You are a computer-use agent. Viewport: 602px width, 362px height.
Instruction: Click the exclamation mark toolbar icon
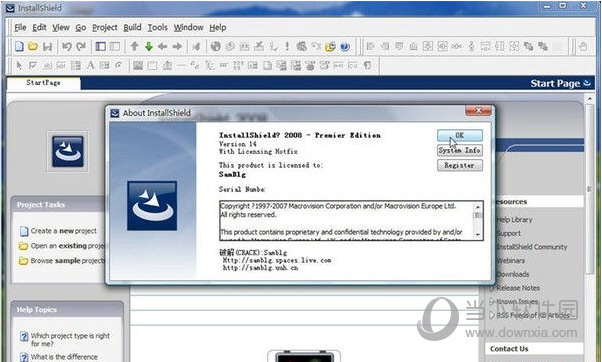point(287,46)
